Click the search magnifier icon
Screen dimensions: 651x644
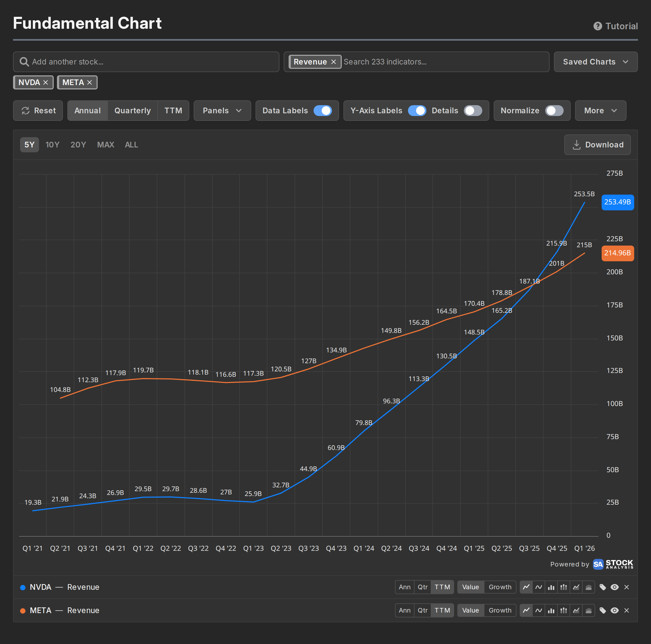tap(24, 62)
